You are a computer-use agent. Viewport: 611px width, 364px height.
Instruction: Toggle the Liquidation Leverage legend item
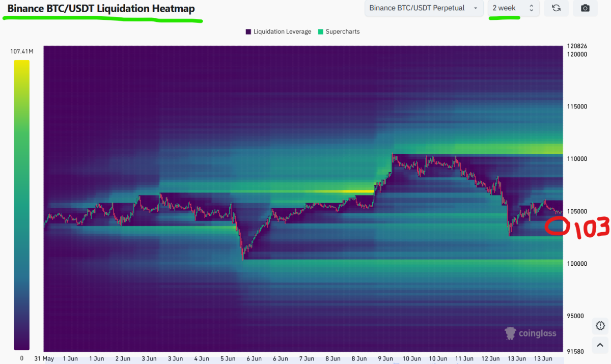pyautogui.click(x=278, y=32)
